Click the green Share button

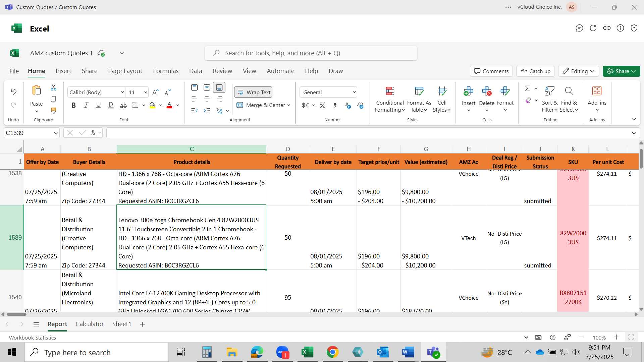point(621,71)
